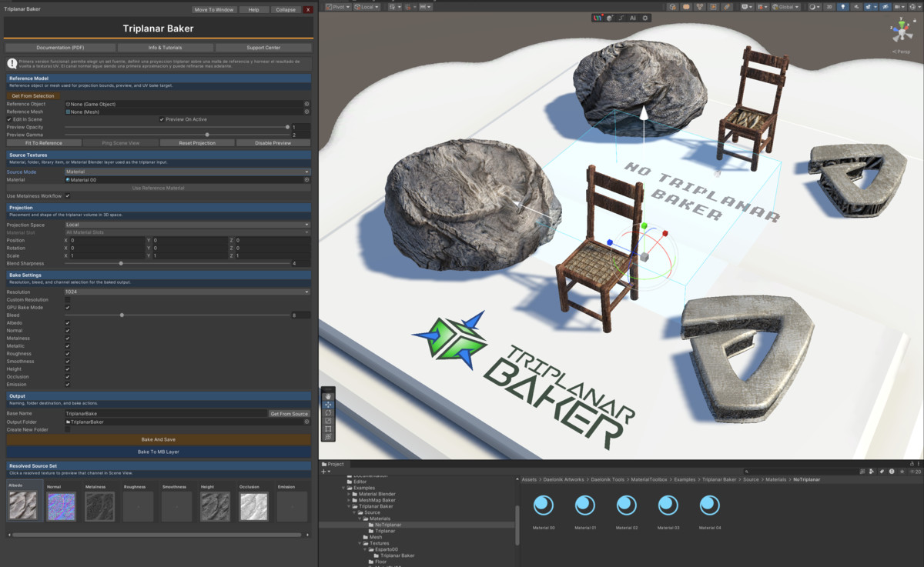Image resolution: width=924 pixels, height=567 pixels.
Task: Open object picker for Material field
Action: tap(306, 180)
